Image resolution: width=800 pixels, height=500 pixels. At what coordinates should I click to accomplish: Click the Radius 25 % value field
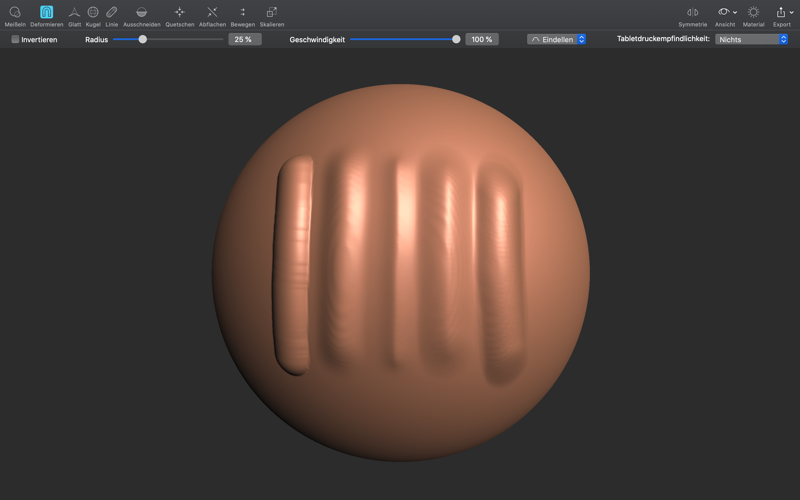coord(244,40)
